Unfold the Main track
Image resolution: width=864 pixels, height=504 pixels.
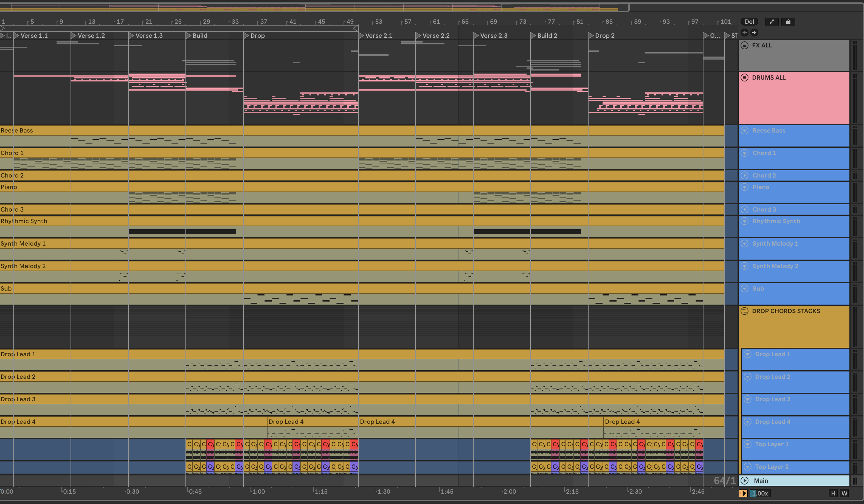pyautogui.click(x=744, y=480)
